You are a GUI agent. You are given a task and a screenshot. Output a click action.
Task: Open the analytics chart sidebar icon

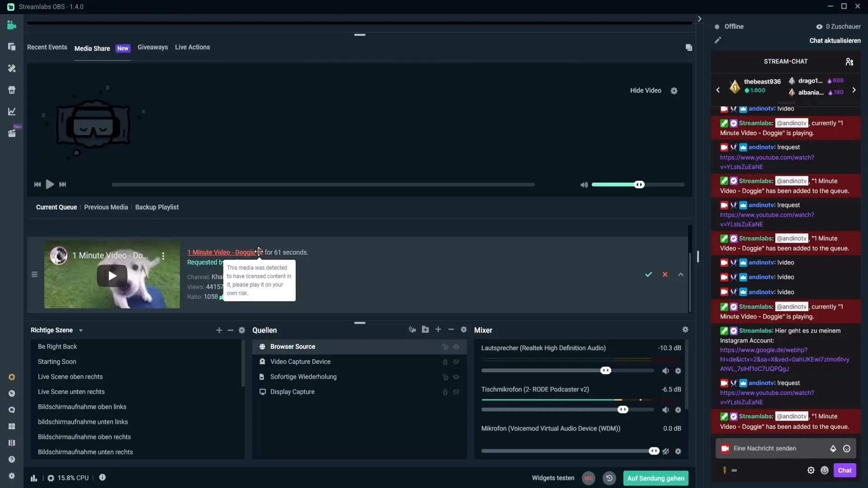[x=12, y=111]
